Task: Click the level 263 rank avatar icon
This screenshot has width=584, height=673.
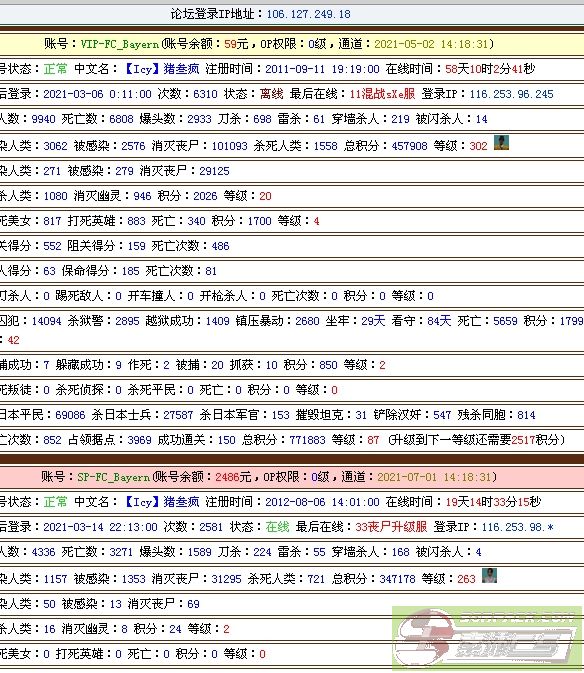Action: pos(489,575)
